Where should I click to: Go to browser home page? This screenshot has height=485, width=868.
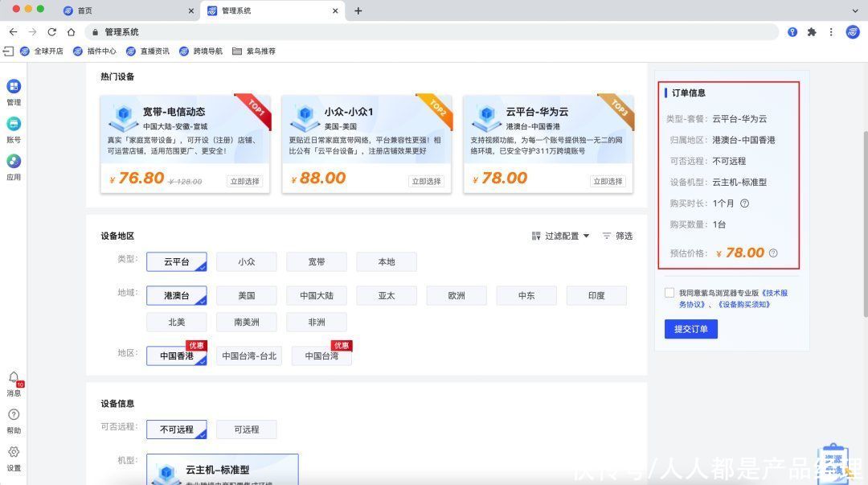click(71, 32)
